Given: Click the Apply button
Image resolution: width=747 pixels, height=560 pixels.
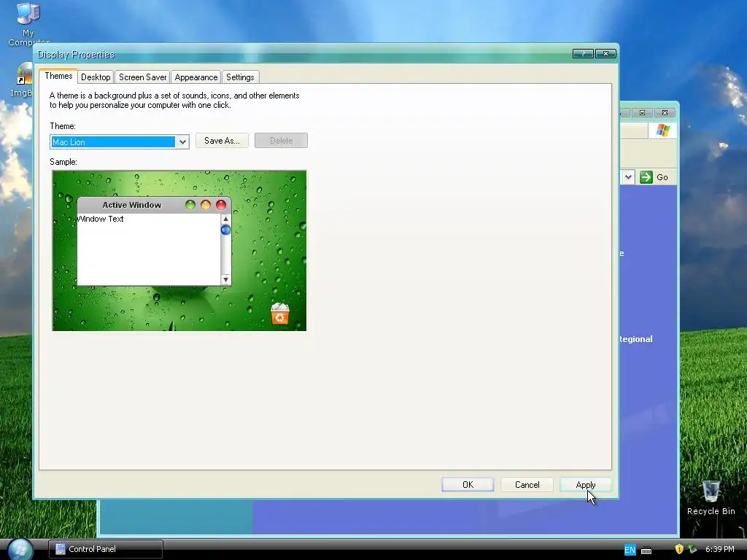Looking at the screenshot, I should coord(586,485).
